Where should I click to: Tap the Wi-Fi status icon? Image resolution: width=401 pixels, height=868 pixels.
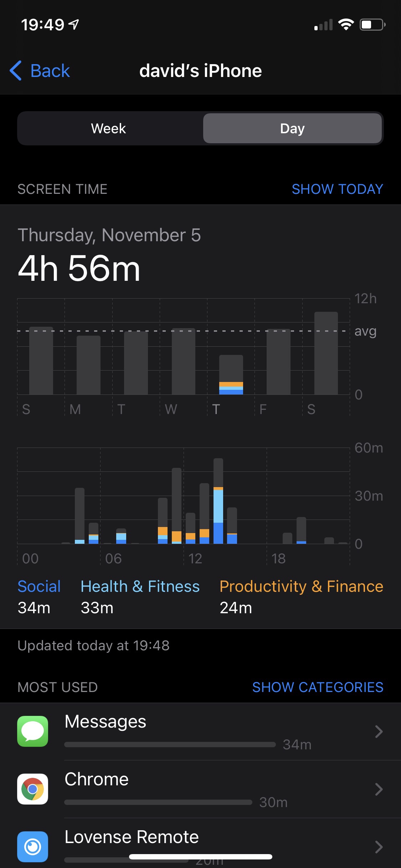point(345,25)
